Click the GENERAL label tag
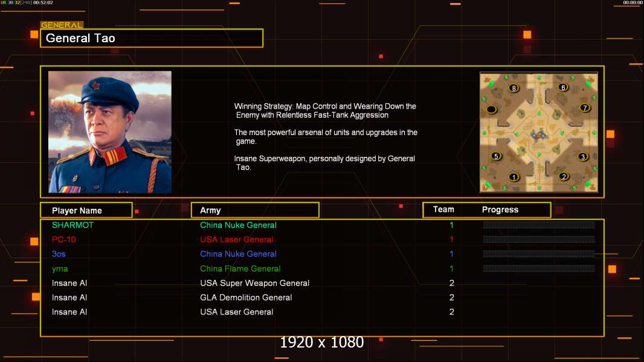The width and height of the screenshot is (644, 362). [x=62, y=25]
